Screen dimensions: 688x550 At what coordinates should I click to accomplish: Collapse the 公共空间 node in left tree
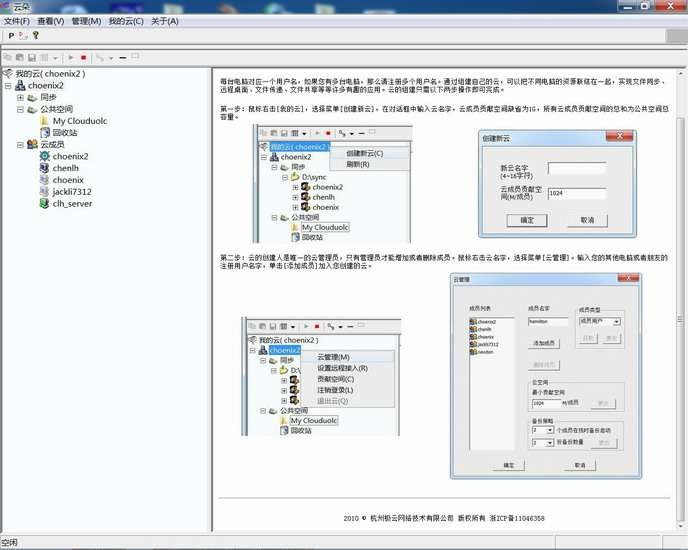20,109
